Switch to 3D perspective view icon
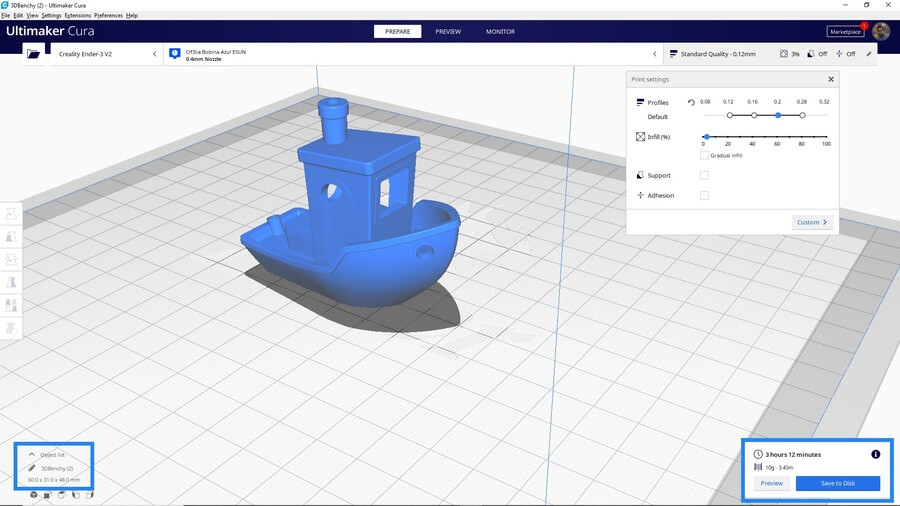Screen dimensions: 900x506 click(34, 495)
